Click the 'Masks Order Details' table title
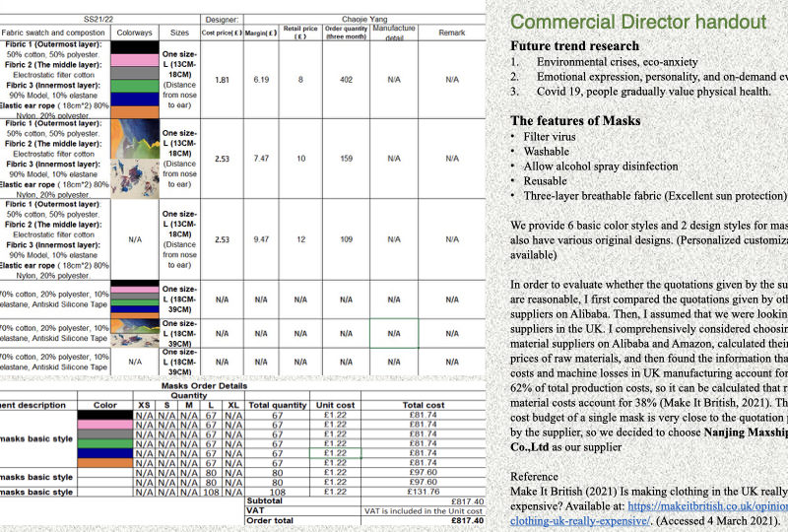 (x=204, y=385)
